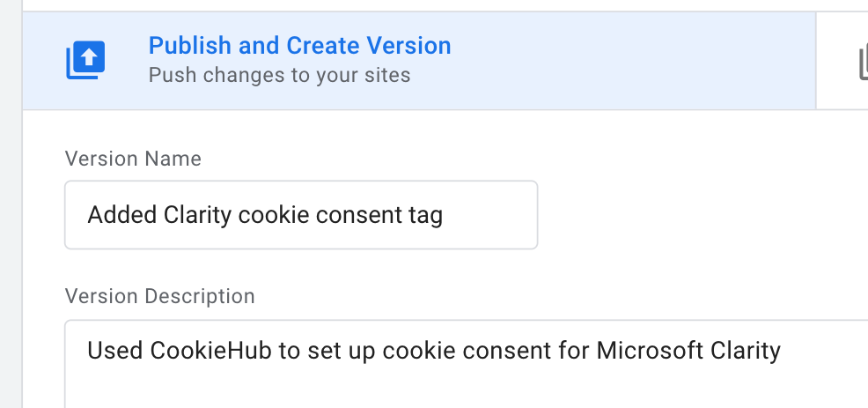
Task: Click the 'Push changes to your sites' subtitle
Action: [279, 75]
